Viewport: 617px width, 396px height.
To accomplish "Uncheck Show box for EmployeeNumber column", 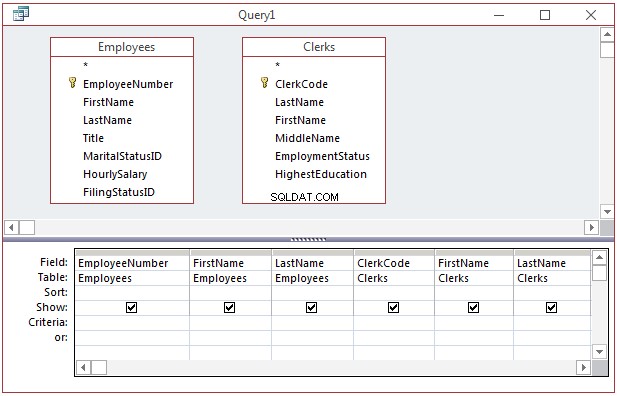I will pos(131,307).
